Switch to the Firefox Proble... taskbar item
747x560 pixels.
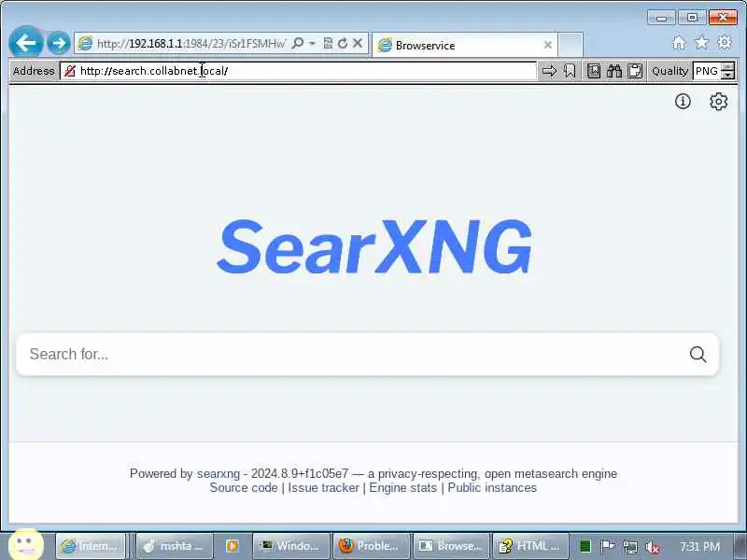point(371,546)
